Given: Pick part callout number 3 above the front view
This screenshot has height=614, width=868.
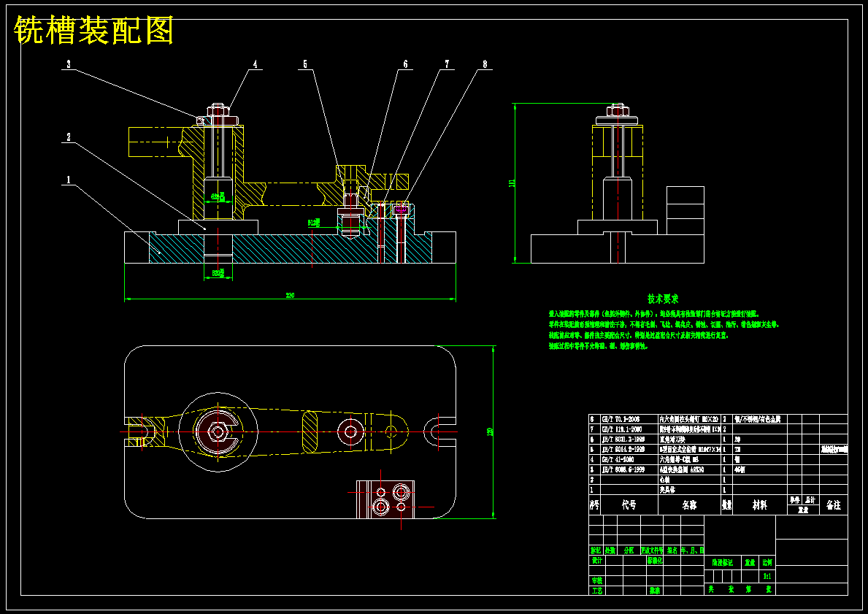Looking at the screenshot, I should pyautogui.click(x=69, y=64).
